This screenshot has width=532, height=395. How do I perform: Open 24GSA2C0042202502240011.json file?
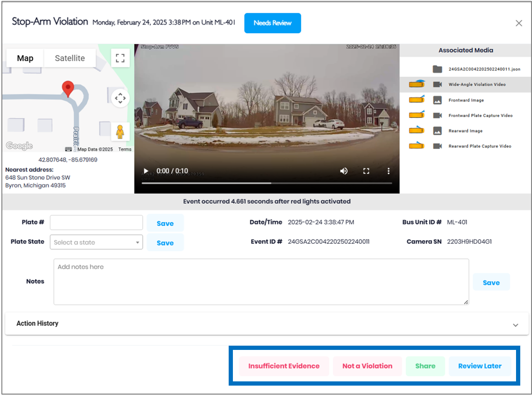484,69
